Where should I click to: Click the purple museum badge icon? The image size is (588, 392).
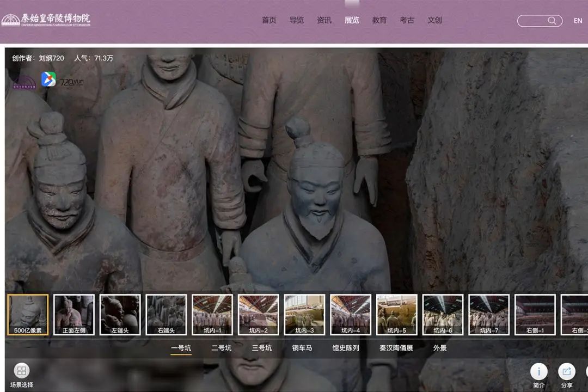coord(24,82)
